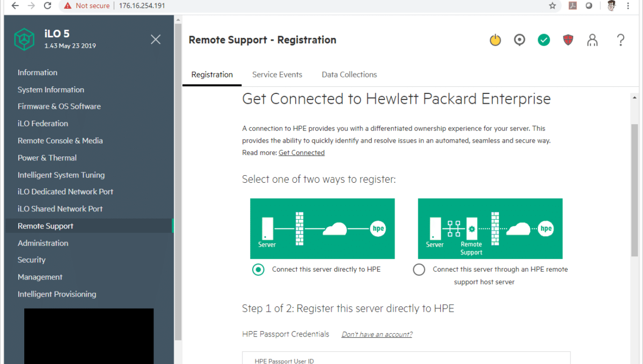
Task: Click the Select one of two ways to register text
Action: [x=319, y=180]
